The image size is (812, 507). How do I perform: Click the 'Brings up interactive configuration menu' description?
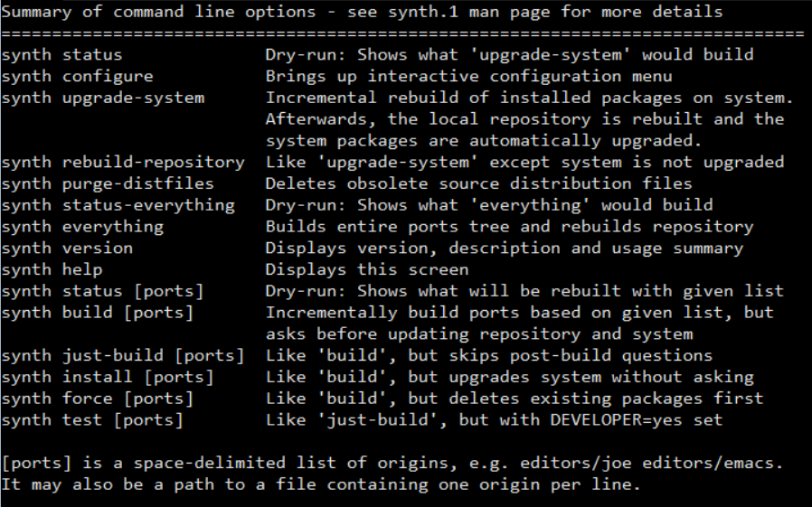point(468,76)
